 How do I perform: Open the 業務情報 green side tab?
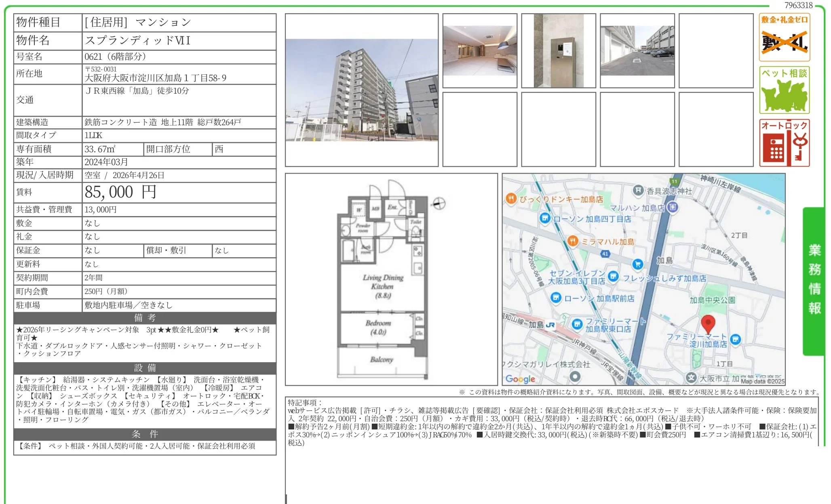coord(814,279)
